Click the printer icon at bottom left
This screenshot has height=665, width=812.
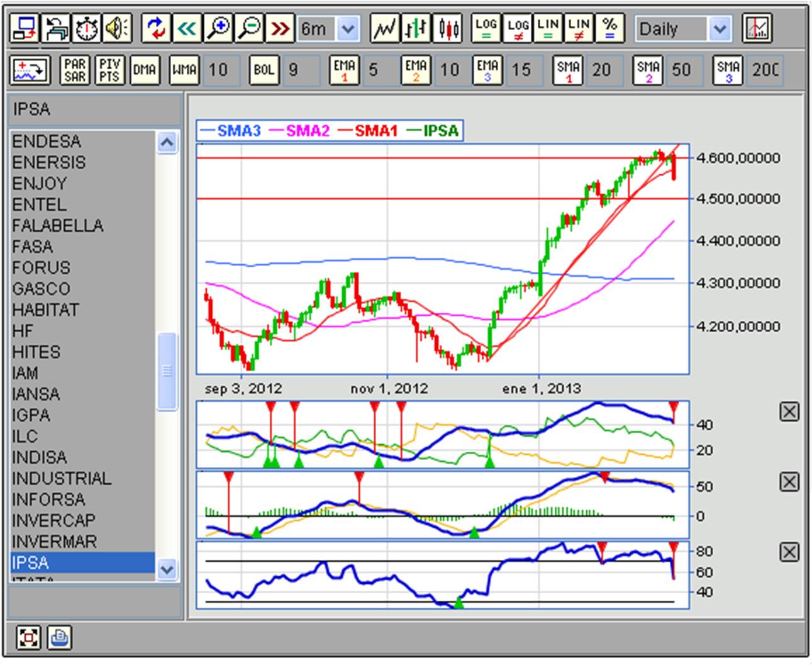[59, 638]
